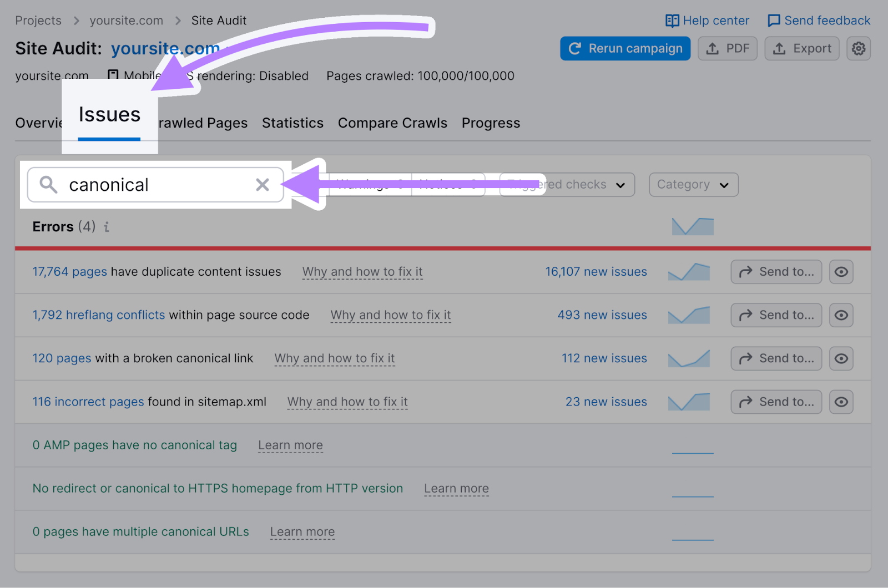Open the Help center book icon
The height and width of the screenshot is (588, 888).
coord(672,21)
